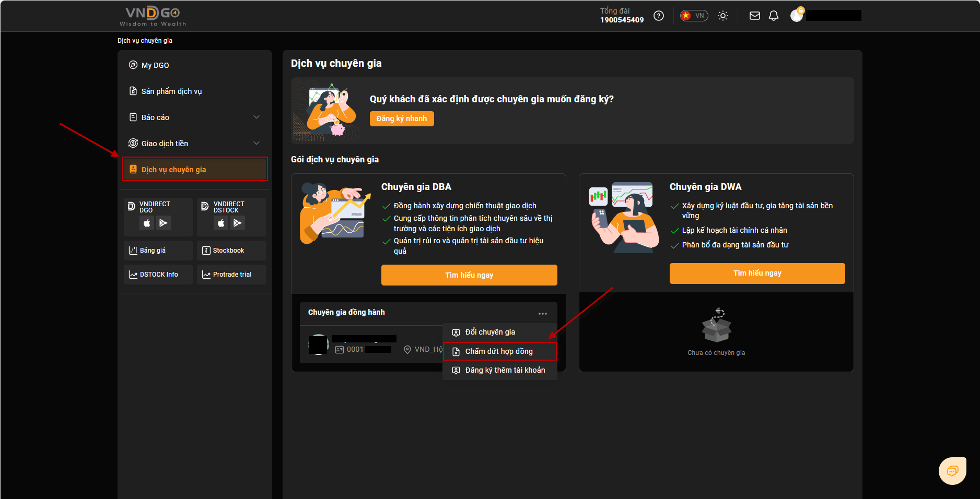Click the Protrade trial chart icon
This screenshot has width=980, height=499.
pos(206,275)
